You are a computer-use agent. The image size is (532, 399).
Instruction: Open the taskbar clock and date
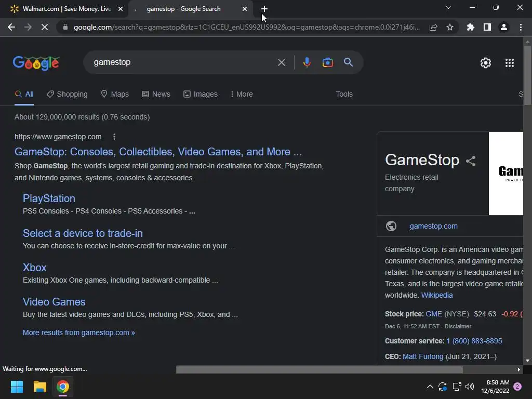click(x=495, y=387)
